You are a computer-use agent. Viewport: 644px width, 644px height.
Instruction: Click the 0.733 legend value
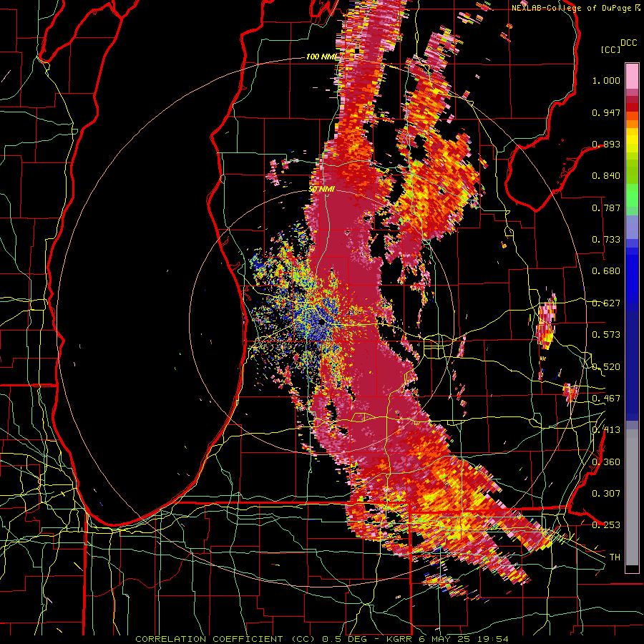point(606,240)
